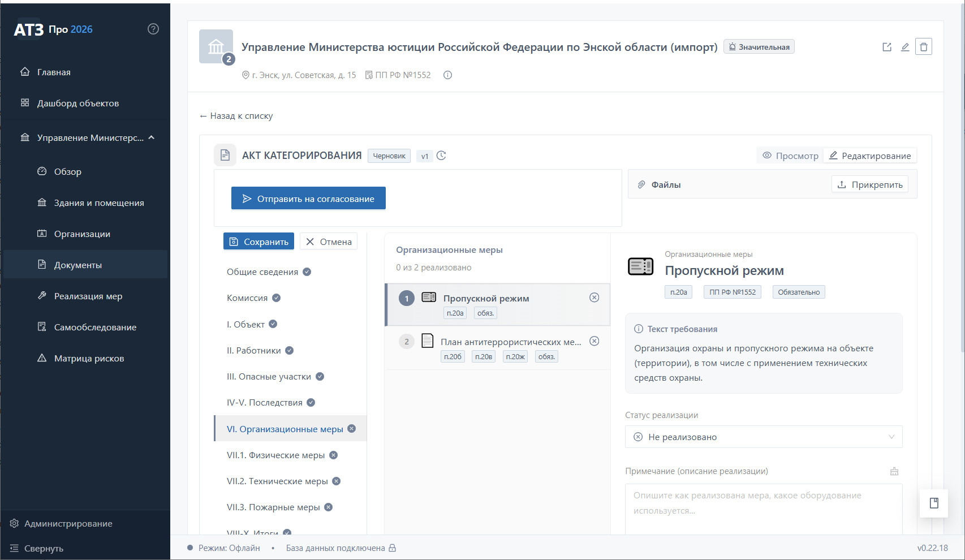
Task: Open the version history clock icon
Action: pyautogui.click(x=442, y=156)
